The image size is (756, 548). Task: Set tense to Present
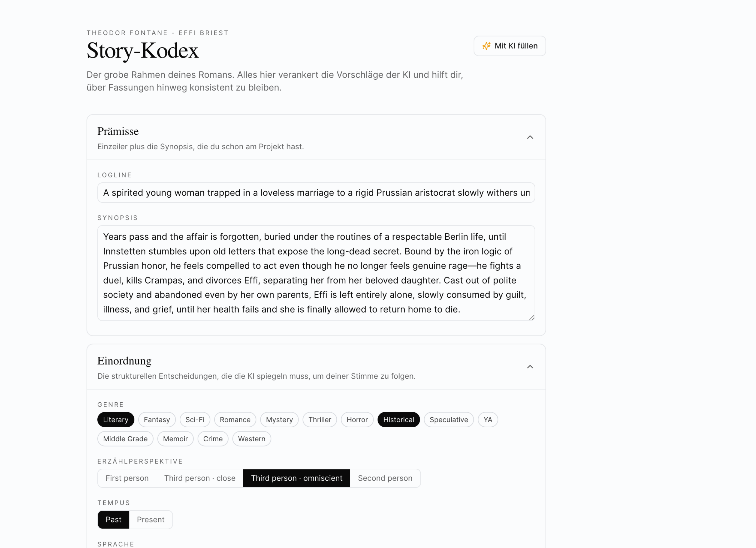[x=150, y=520]
